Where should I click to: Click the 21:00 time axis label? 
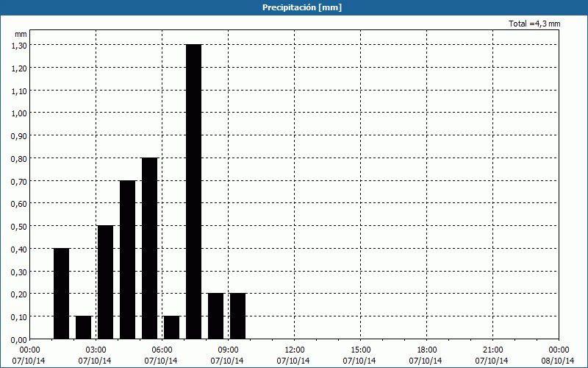pyautogui.click(x=492, y=350)
